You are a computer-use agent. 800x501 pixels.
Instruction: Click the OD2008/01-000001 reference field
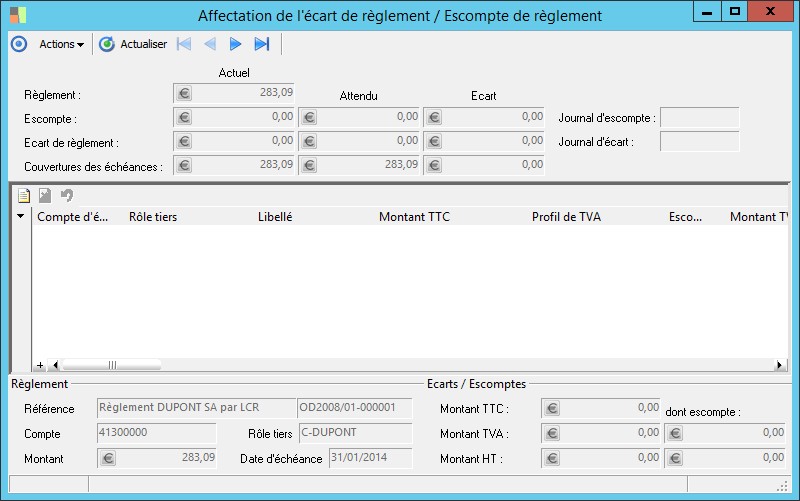(354, 408)
